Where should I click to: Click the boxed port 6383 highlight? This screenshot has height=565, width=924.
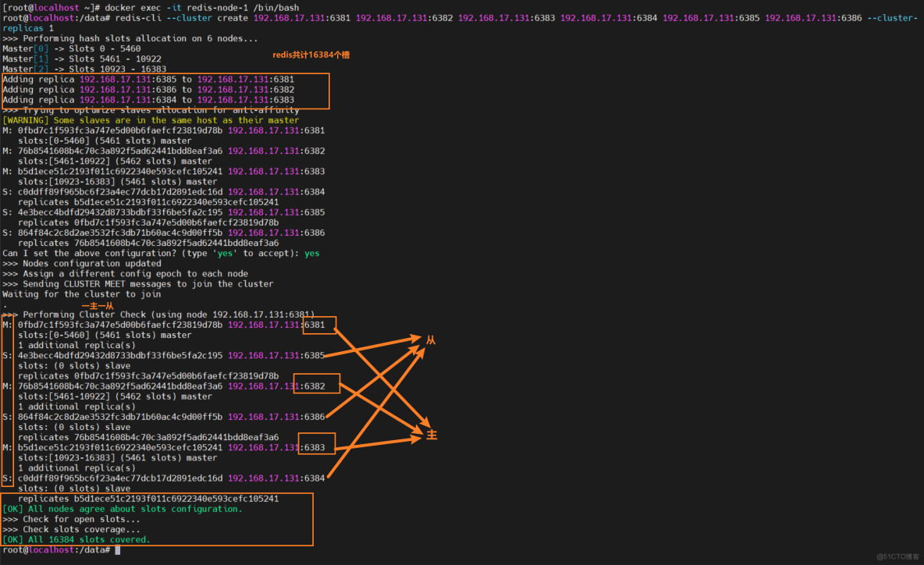pyautogui.click(x=317, y=443)
